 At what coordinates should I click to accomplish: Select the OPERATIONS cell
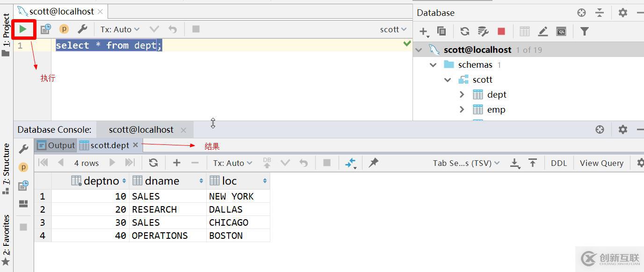click(168, 236)
